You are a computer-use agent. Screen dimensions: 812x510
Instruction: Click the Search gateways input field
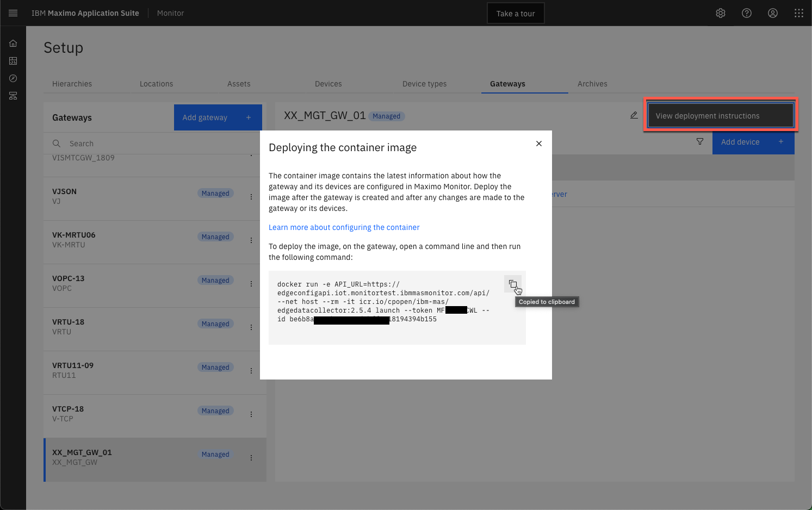click(x=155, y=144)
